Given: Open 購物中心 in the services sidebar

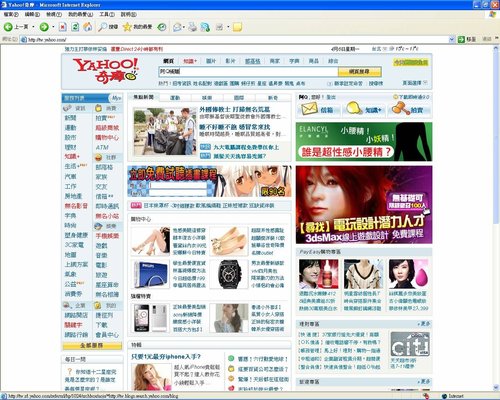Looking at the screenshot, I should pyautogui.click(x=107, y=137).
